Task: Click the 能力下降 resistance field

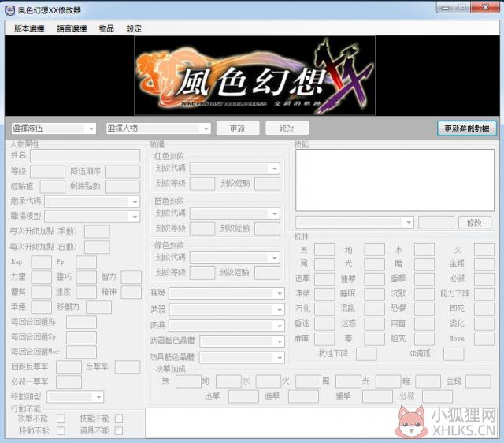Action: (484, 294)
